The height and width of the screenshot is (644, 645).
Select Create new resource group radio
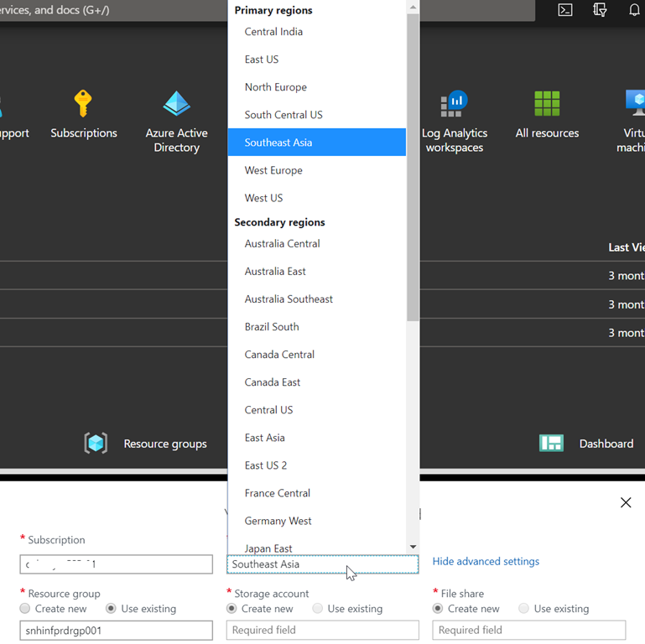[25, 608]
